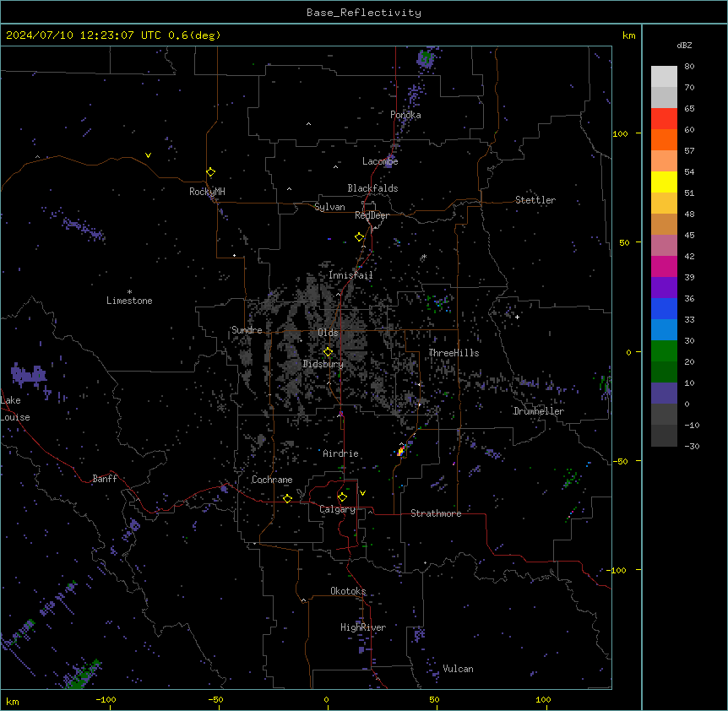The width and height of the screenshot is (728, 711).
Task: Click the Ponoka city label
Action: 405,115
